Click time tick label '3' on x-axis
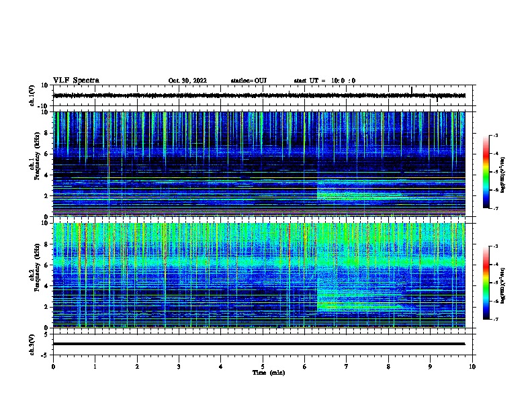 coord(179,367)
